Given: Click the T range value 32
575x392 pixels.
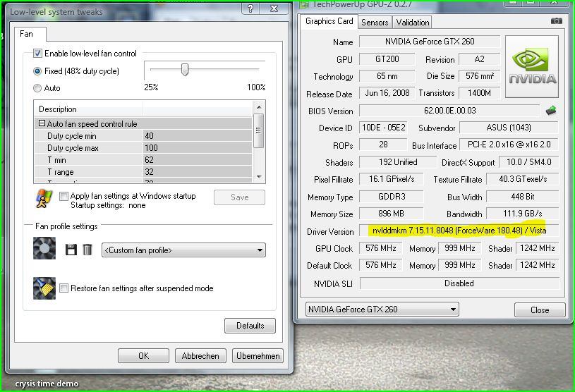Looking at the screenshot, I should pyautogui.click(x=198, y=172).
